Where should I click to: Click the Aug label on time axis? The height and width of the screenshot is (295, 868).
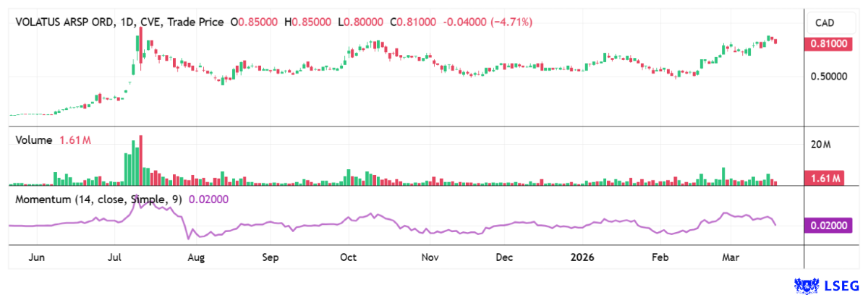point(195,257)
